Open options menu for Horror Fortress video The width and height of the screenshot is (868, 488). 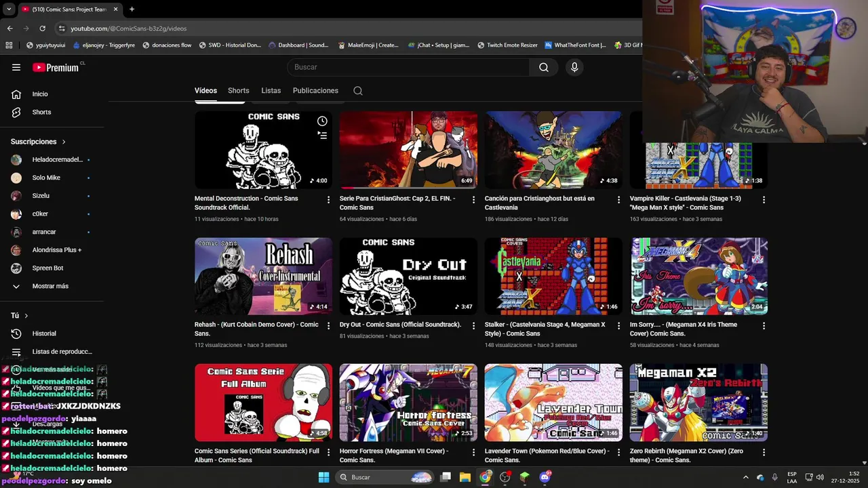(x=473, y=452)
